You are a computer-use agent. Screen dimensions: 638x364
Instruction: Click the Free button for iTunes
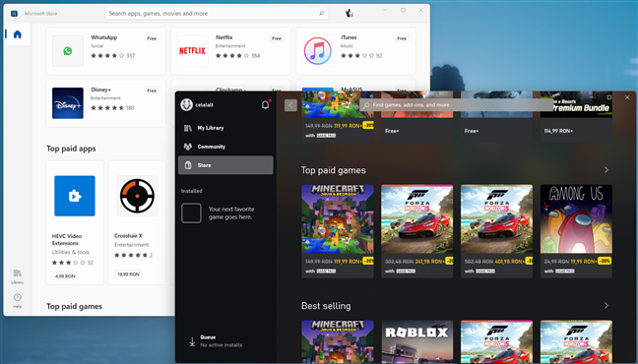tap(402, 38)
